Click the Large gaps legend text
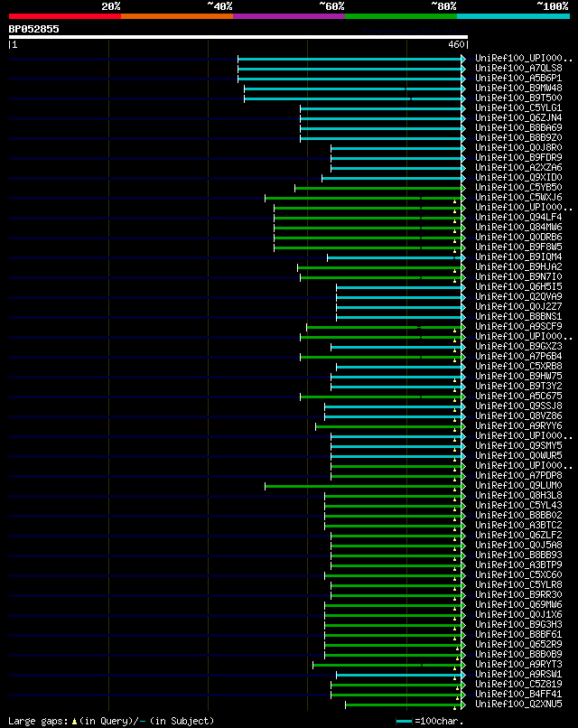 39,721
